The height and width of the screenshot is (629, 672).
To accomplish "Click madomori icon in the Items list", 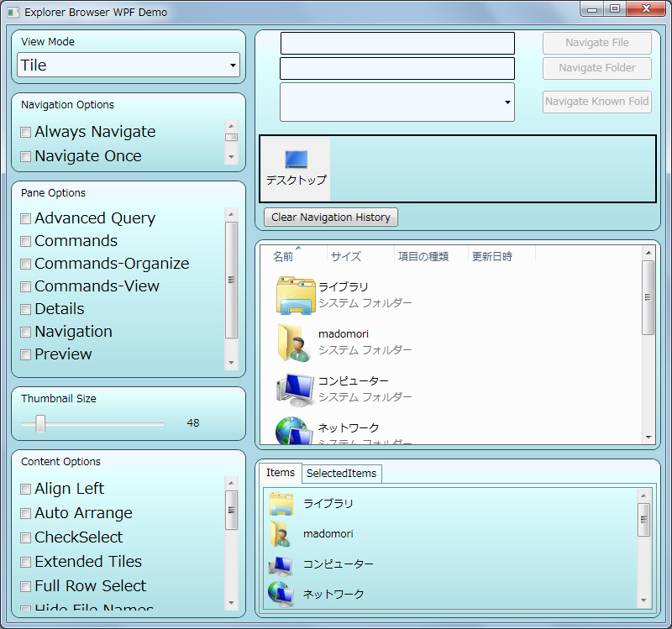I will coord(281,534).
